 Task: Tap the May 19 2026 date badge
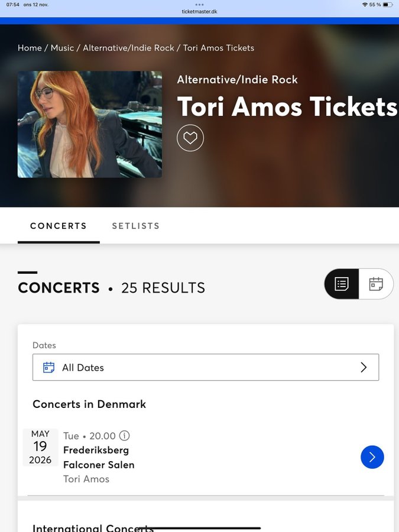(40, 447)
